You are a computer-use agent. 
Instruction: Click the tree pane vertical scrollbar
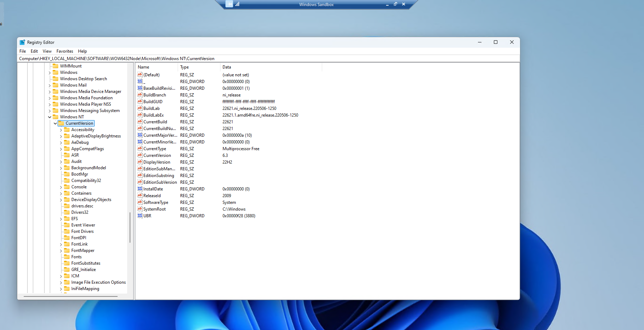click(x=130, y=228)
